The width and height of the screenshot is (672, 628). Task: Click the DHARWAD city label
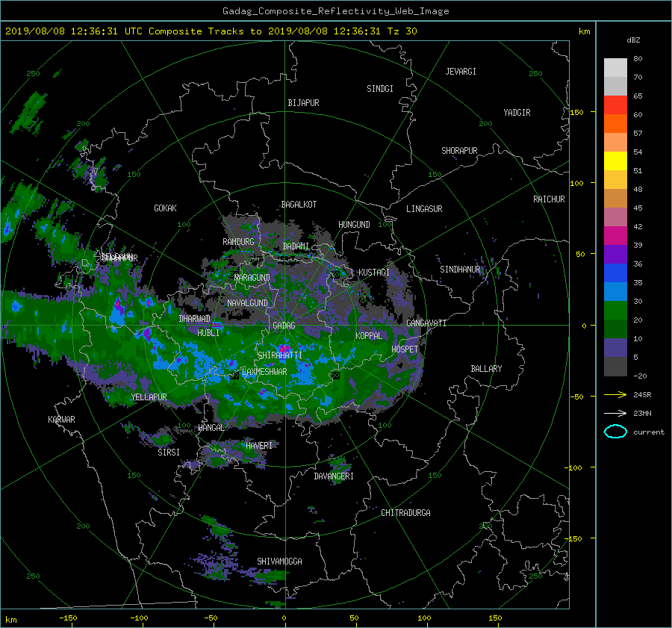195,319
